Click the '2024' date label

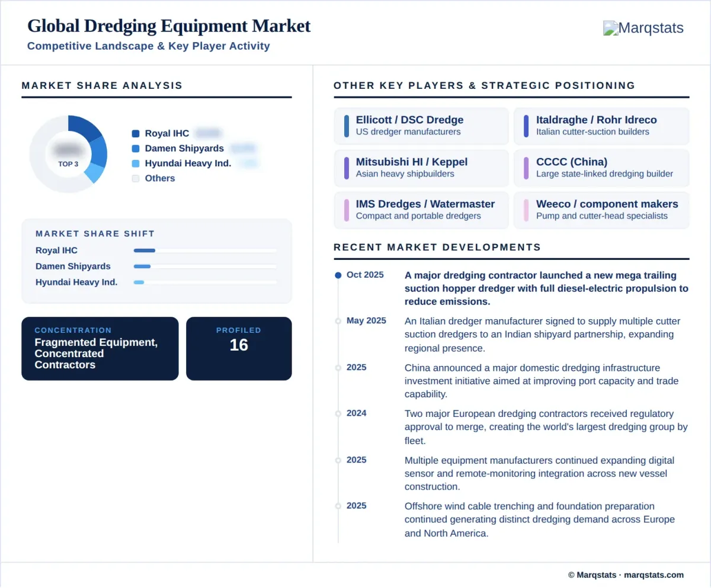pos(357,413)
